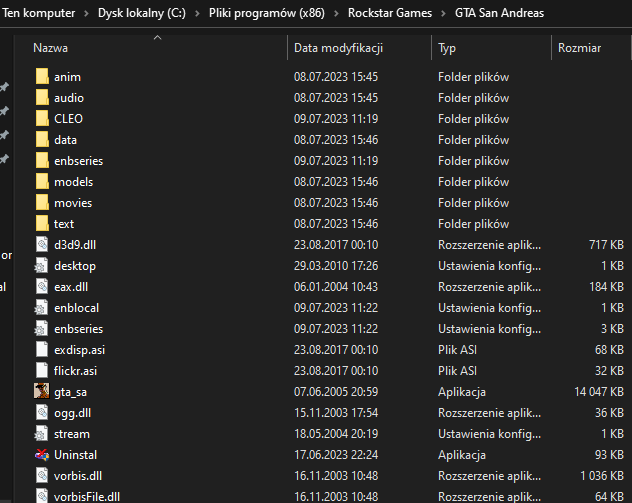This screenshot has height=503, width=632.
Task: Click Folder plików type of movies row
Action: [473, 203]
